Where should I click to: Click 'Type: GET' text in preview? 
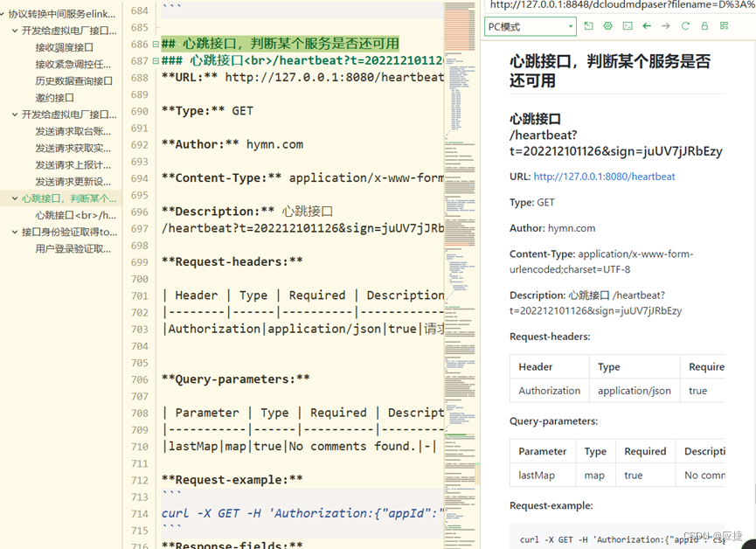point(531,203)
